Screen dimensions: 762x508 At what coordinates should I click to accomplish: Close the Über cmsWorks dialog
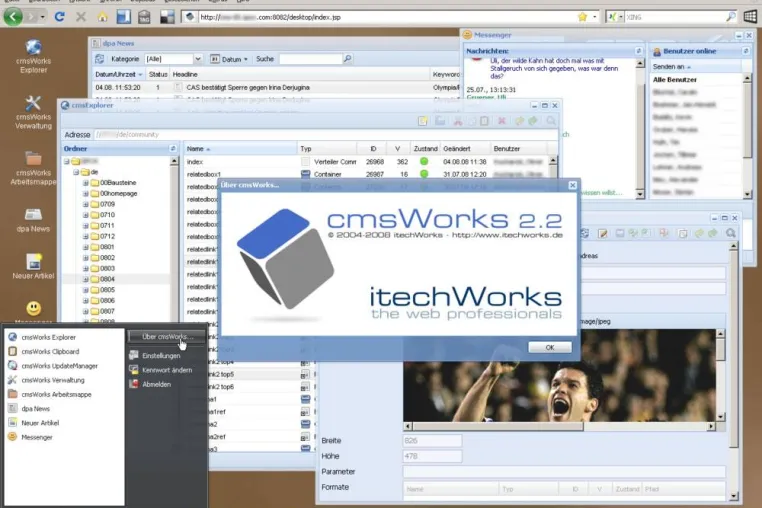(x=572, y=185)
